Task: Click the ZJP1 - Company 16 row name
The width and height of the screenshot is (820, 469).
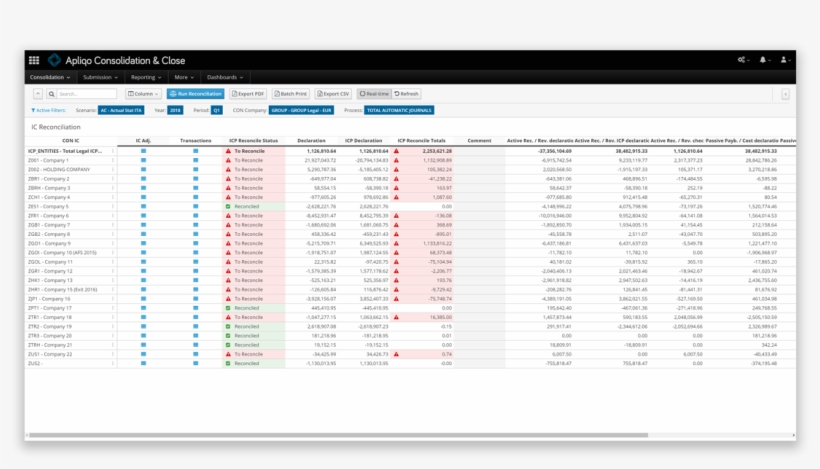Action: point(49,299)
